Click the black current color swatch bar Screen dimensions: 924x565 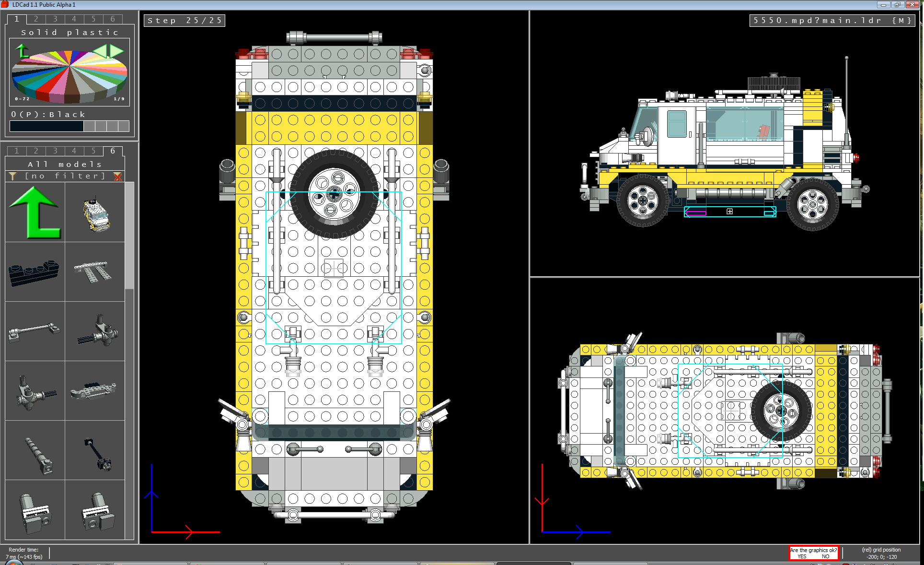(x=46, y=126)
